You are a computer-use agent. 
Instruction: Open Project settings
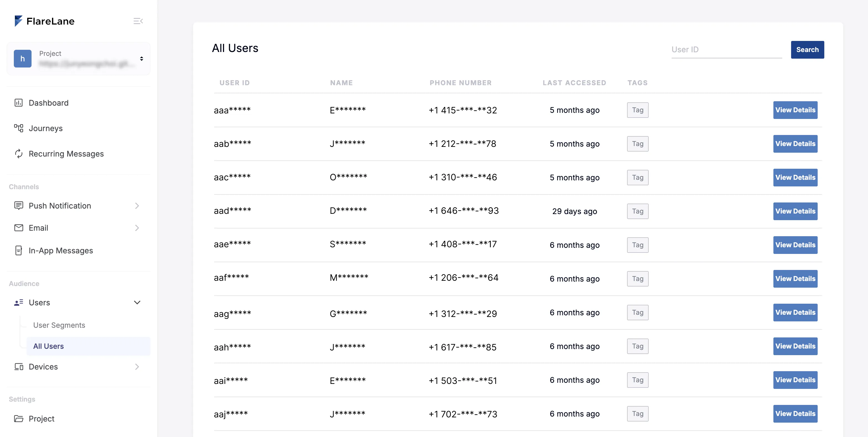tap(41, 419)
